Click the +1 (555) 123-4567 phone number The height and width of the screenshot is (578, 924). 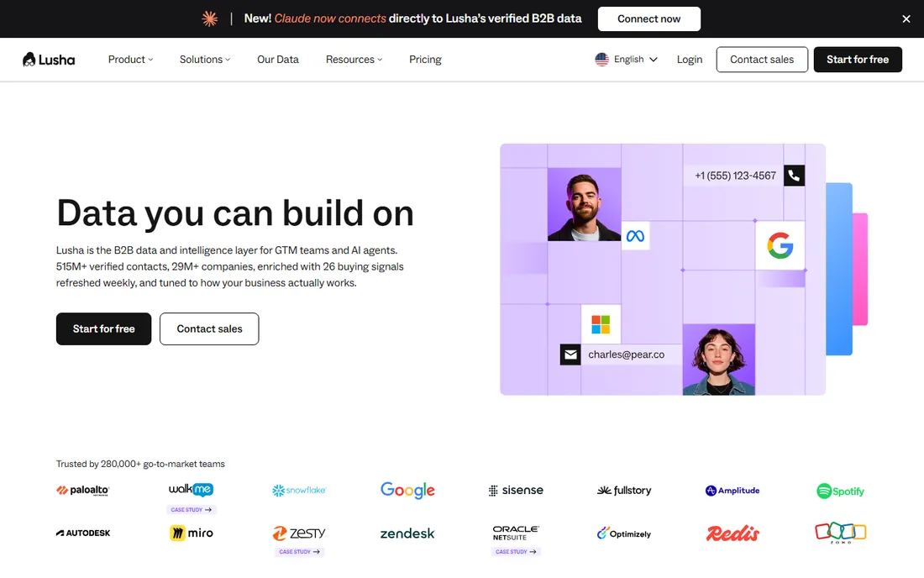735,176
